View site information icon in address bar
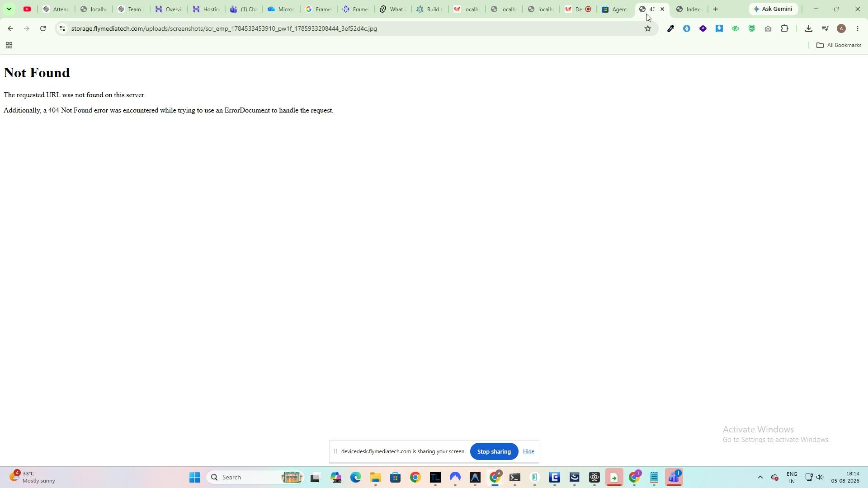The height and width of the screenshot is (488, 868). click(62, 28)
